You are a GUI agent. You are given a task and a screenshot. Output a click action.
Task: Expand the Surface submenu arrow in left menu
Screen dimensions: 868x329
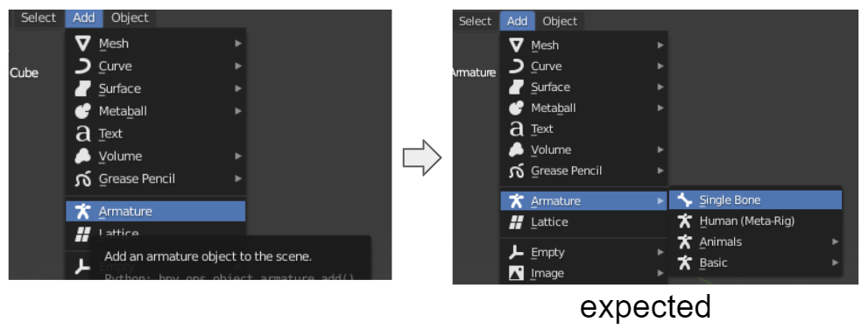238,88
